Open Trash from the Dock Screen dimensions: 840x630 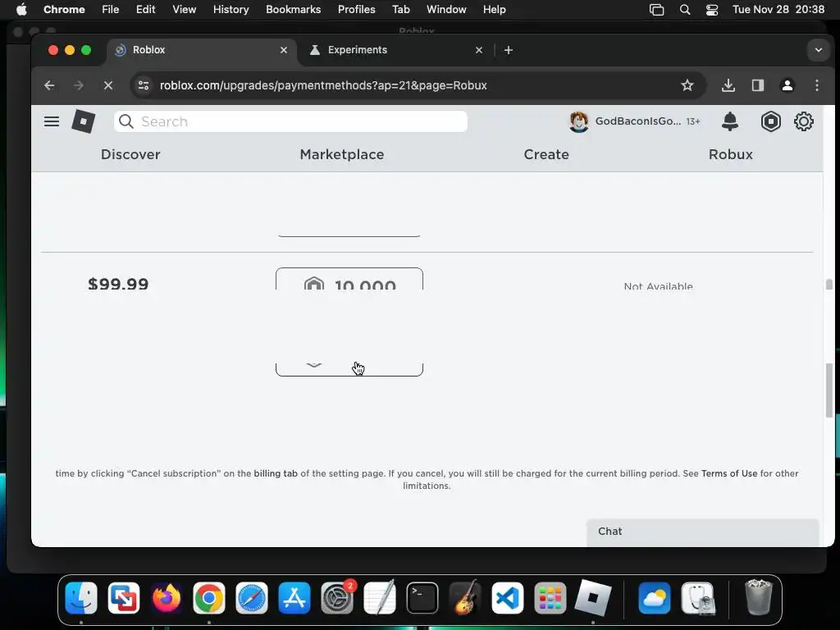click(758, 598)
